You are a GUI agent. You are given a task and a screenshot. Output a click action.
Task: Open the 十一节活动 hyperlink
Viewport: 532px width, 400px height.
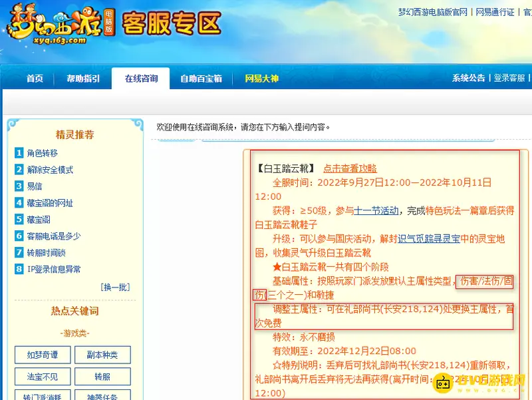376,211
